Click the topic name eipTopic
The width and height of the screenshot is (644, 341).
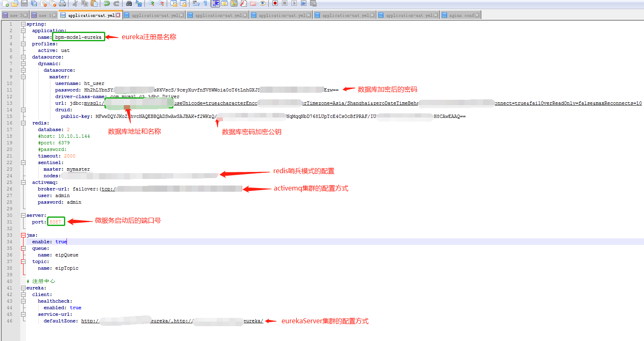[67, 268]
